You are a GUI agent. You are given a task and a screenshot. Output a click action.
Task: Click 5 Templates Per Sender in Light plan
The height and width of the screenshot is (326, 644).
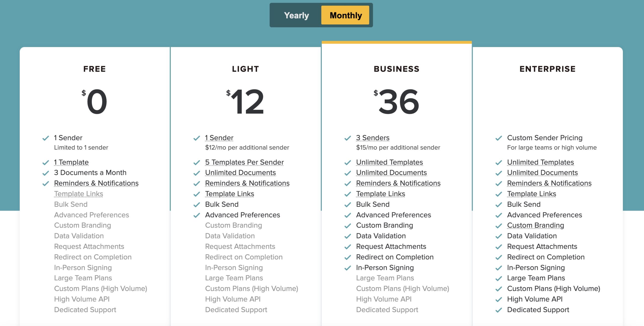coord(244,162)
